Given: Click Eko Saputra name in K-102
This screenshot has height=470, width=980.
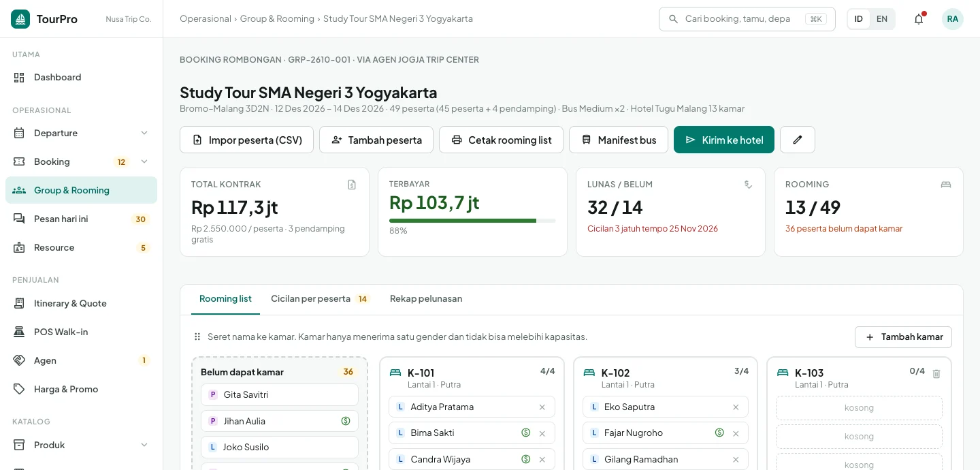Looking at the screenshot, I should tap(630, 407).
